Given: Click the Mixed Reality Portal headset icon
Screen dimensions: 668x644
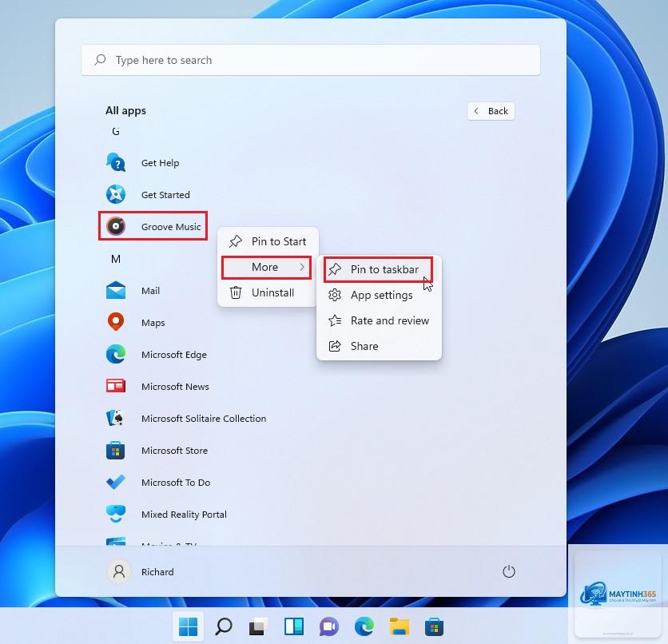Looking at the screenshot, I should 116,514.
